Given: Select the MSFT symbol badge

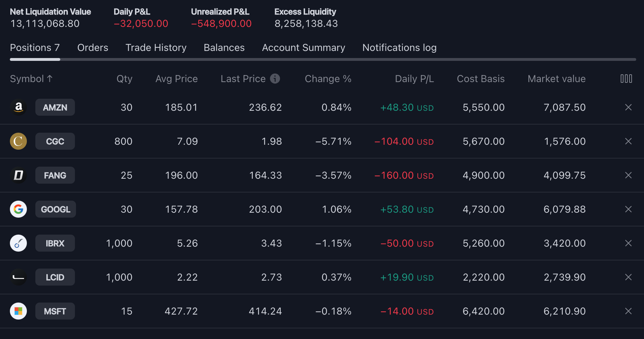Looking at the screenshot, I should [x=55, y=311].
